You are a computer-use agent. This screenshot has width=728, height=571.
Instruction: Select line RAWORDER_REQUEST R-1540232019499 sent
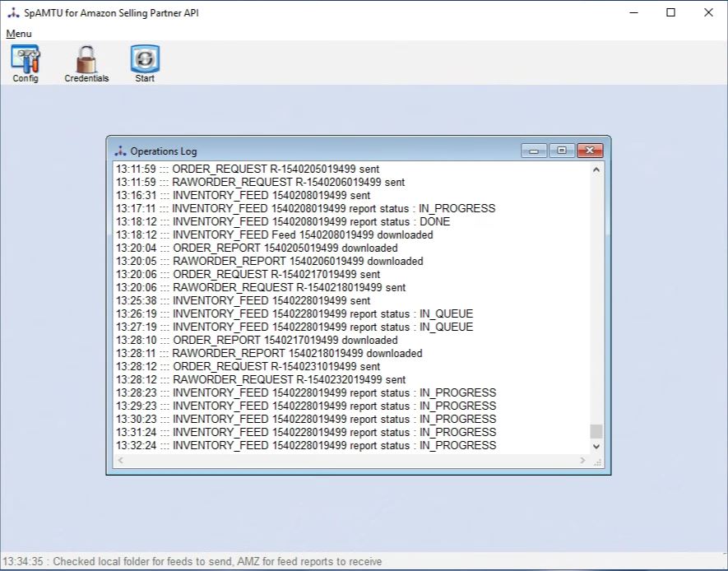click(261, 380)
